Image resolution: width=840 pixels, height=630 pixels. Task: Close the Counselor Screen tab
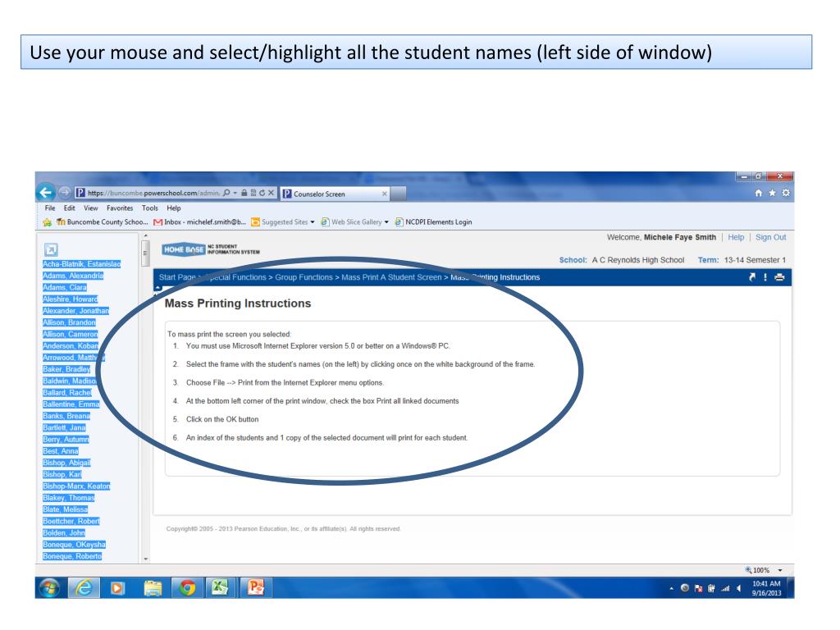pos(384,194)
